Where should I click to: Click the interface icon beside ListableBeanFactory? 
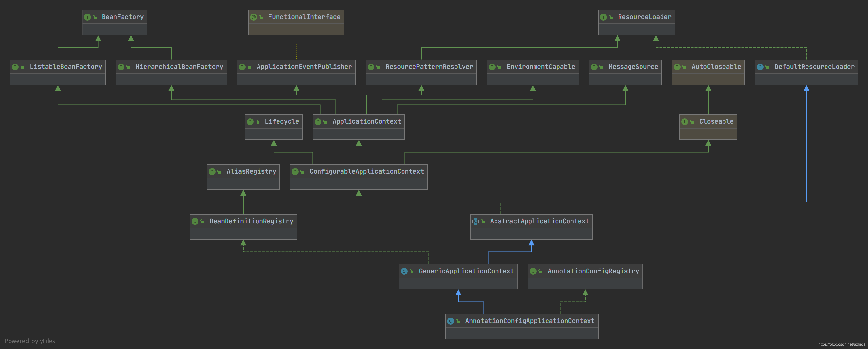click(x=15, y=67)
